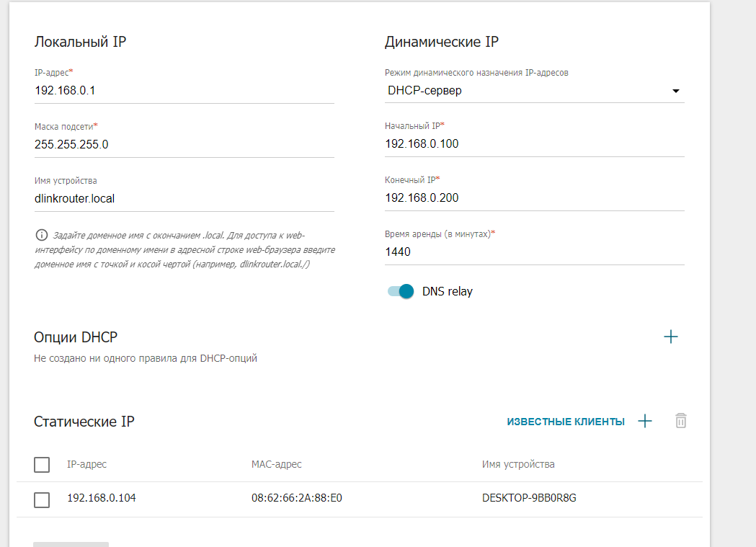Open the ИЗВЕСТНЫЕ КЛИЕНТЫ list
This screenshot has height=547, width=756.
pos(566,422)
